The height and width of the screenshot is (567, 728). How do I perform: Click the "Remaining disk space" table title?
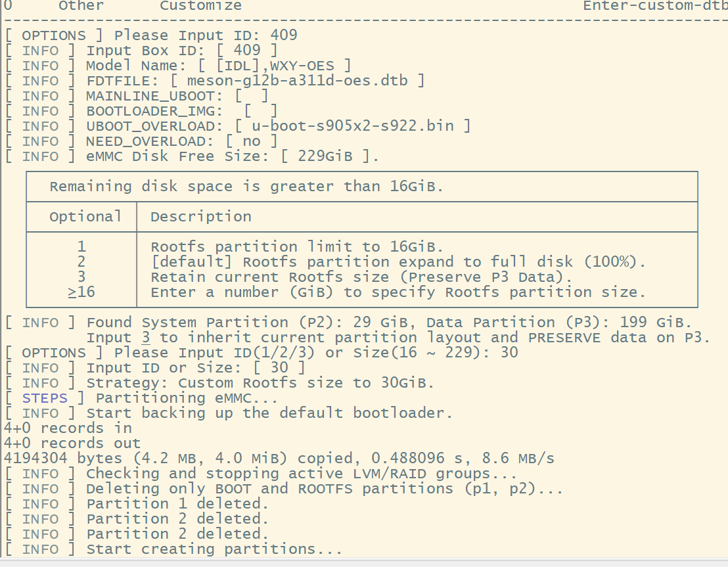[x=246, y=187]
